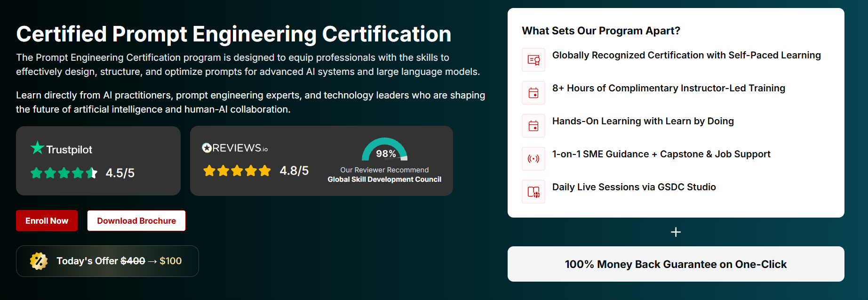Click the text 'Daily Live Sessions via GSDC Studio'
868x300 pixels.
(x=634, y=187)
